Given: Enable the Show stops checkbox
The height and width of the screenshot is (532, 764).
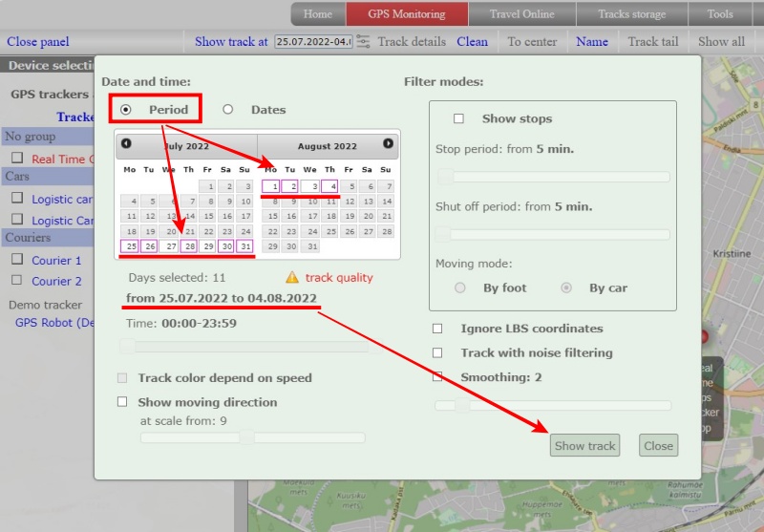Looking at the screenshot, I should click(458, 118).
